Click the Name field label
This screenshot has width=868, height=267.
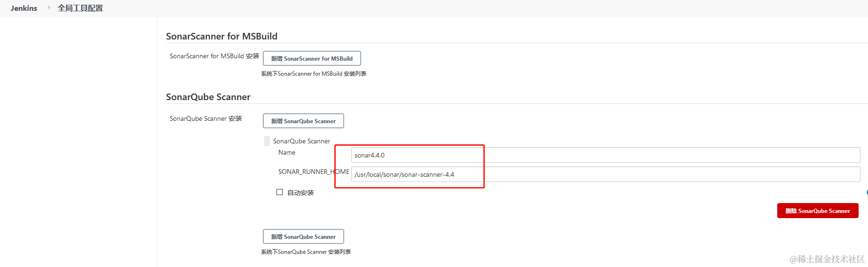tap(287, 152)
